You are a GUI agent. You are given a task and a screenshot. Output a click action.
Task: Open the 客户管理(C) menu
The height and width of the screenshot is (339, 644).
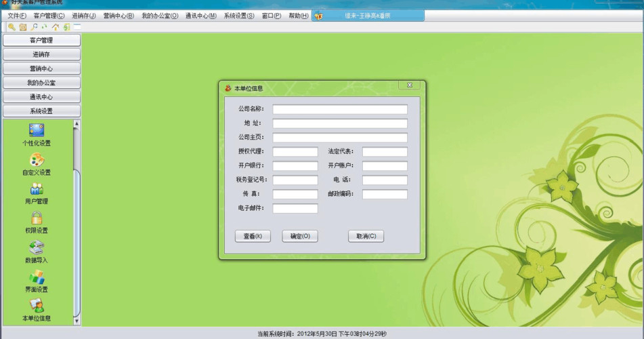point(49,16)
